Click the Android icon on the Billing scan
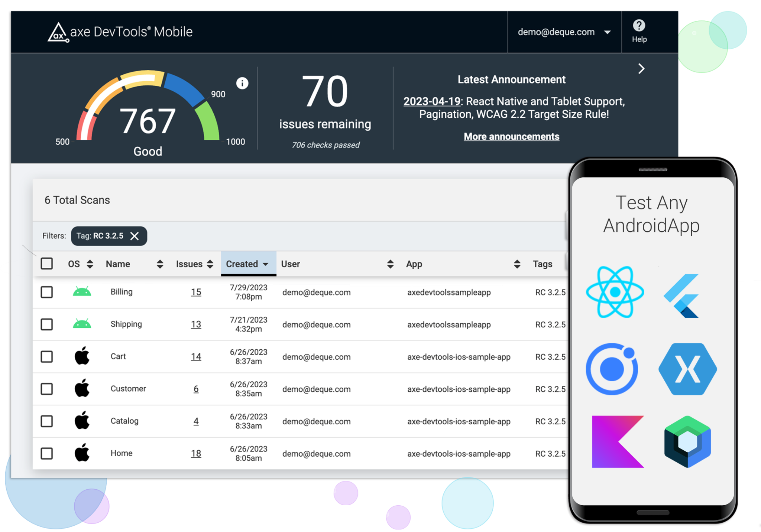The image size is (761, 532). click(x=82, y=292)
